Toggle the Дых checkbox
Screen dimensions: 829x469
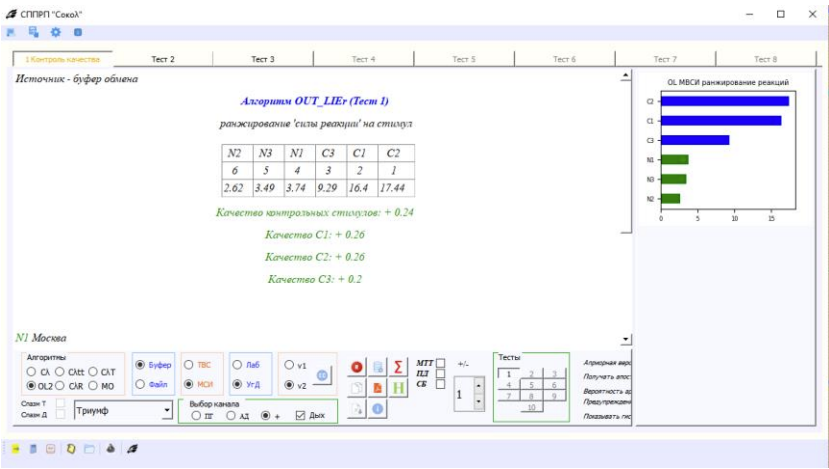[x=300, y=414]
